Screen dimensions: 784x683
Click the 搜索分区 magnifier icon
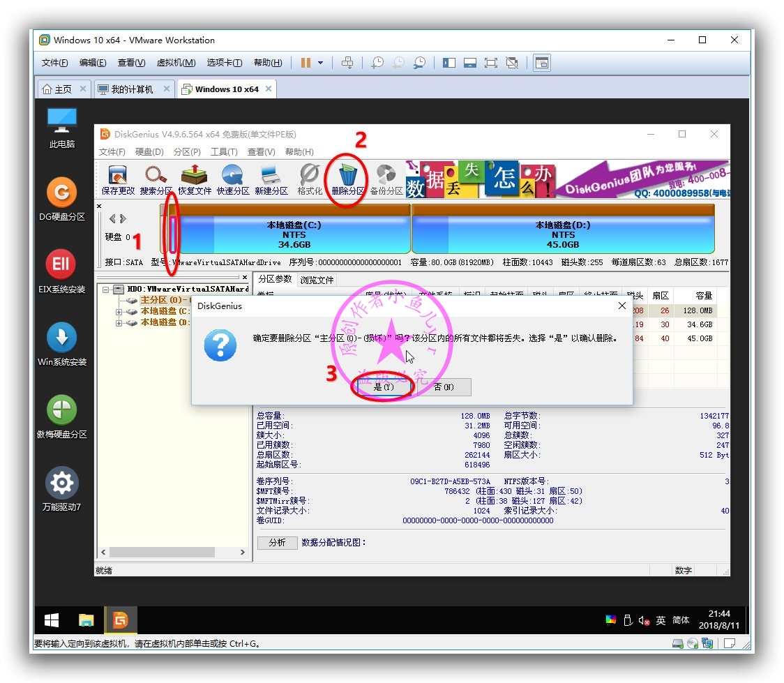click(156, 180)
